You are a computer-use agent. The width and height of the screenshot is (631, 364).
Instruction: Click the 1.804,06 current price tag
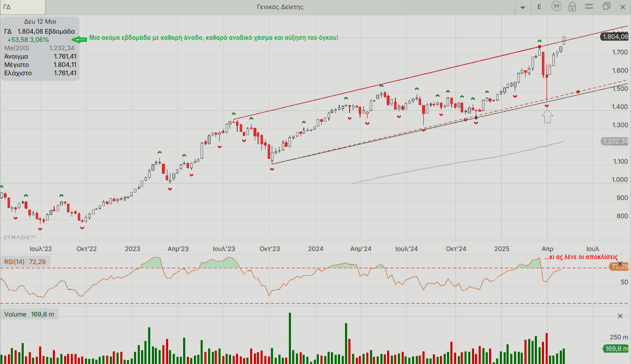click(x=615, y=37)
